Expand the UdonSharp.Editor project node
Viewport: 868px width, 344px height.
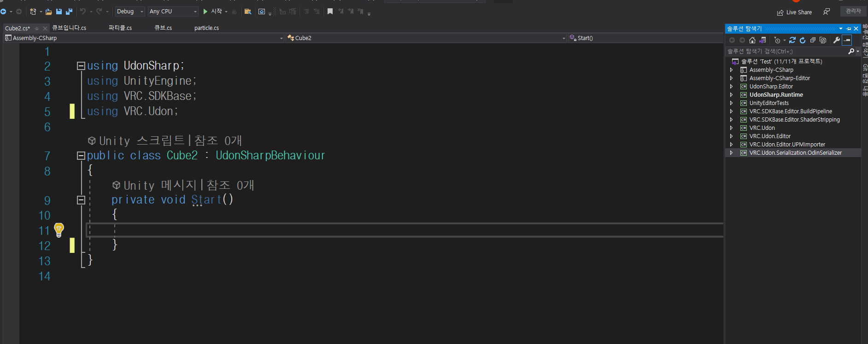click(x=731, y=87)
